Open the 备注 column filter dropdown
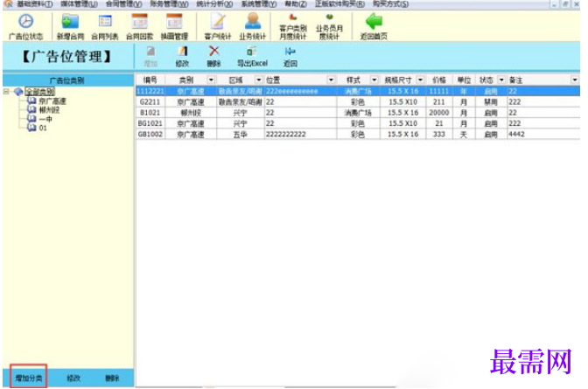 pyautogui.click(x=575, y=80)
